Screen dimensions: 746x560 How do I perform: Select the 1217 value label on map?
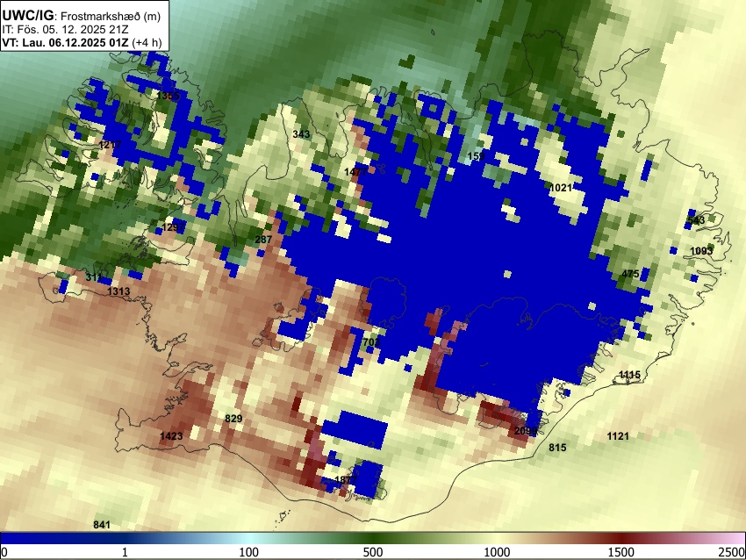[111, 144]
